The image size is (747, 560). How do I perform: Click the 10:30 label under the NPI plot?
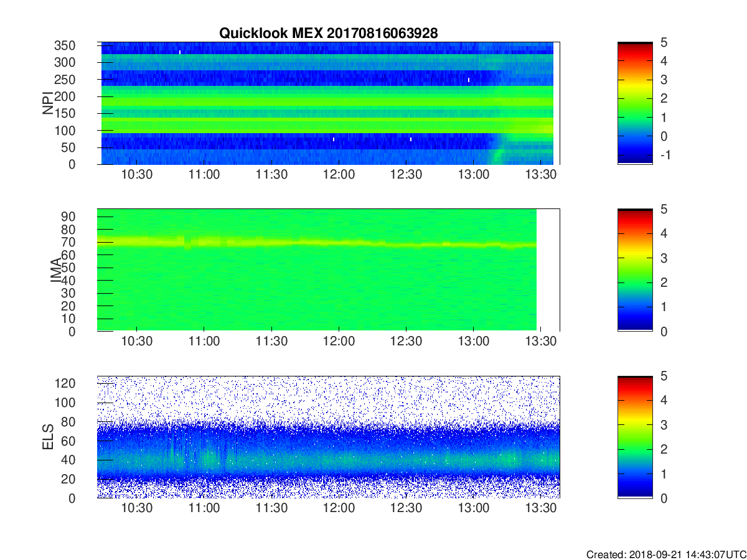tap(136, 175)
